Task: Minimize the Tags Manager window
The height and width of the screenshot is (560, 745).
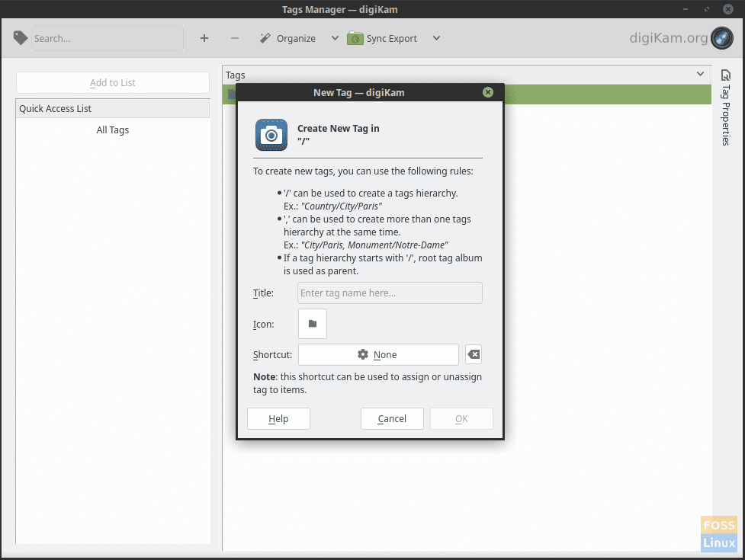Action: point(686,9)
